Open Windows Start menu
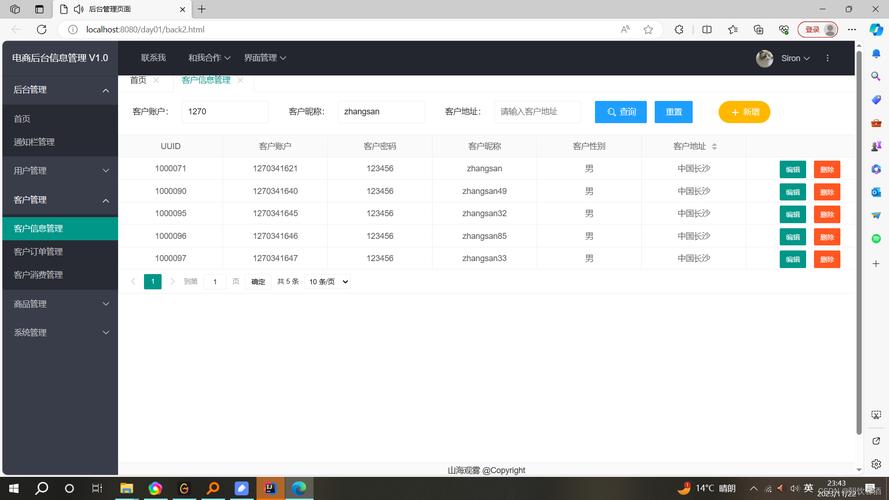The image size is (889, 500). (x=14, y=488)
